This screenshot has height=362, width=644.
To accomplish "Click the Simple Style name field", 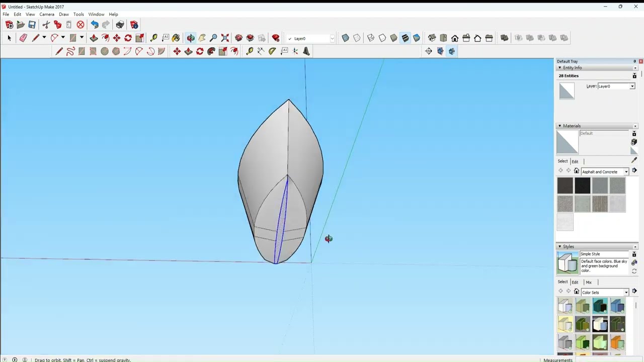I will [604, 254].
